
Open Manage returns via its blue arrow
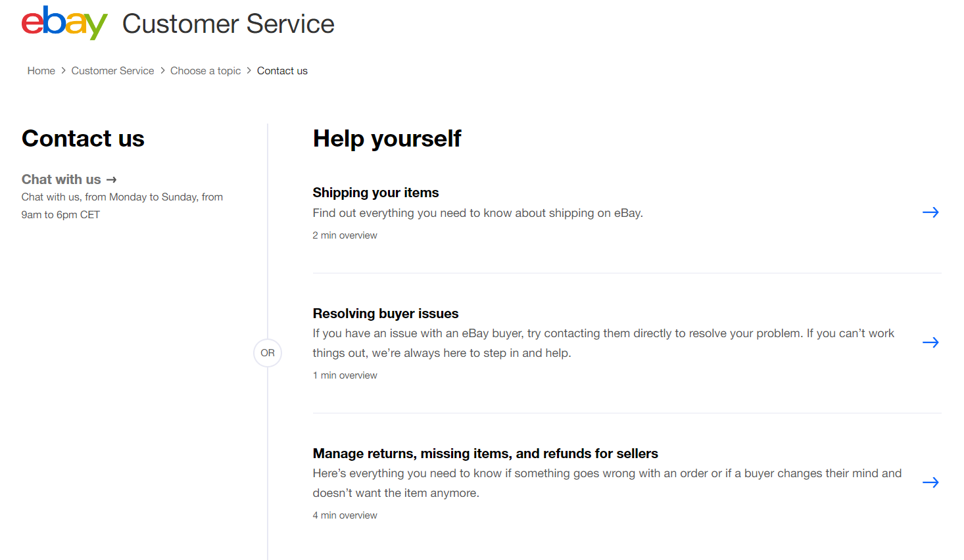pos(930,482)
